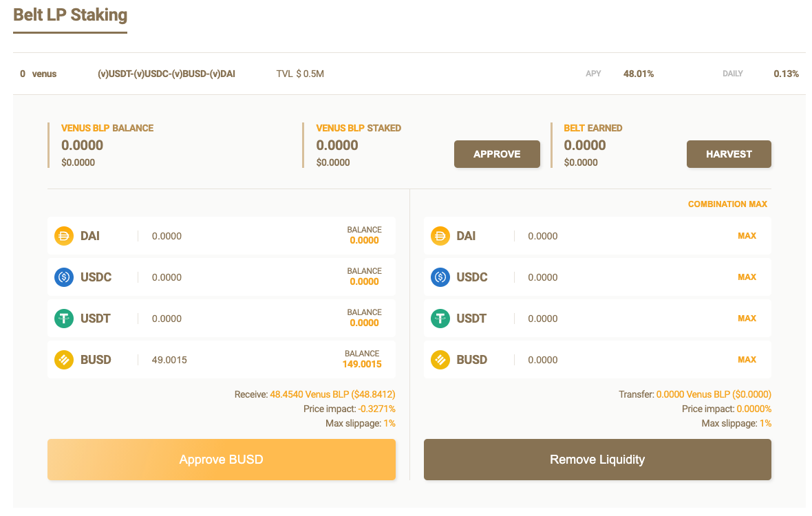
Task: Click MAX next to BUSD withdrawal field
Action: 747,359
